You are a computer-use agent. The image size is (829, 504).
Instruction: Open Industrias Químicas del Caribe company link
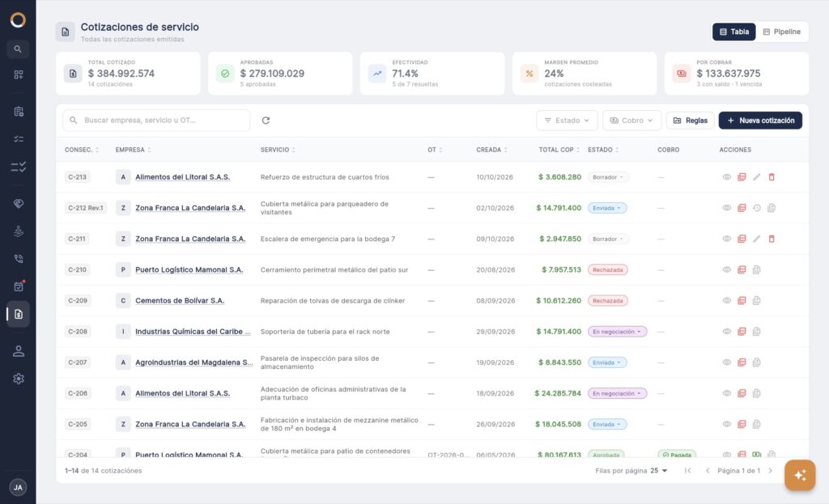[193, 332]
